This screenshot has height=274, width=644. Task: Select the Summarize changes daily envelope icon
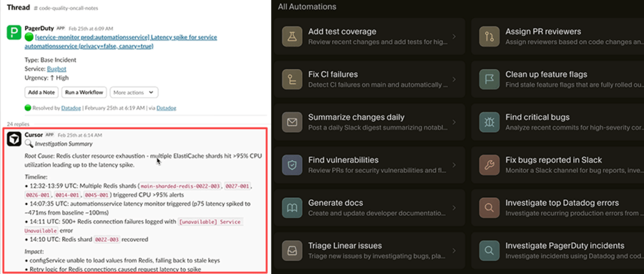point(292,122)
